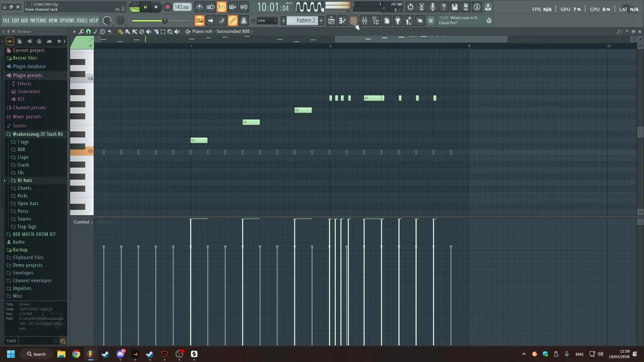Select the Select tool in piano roll
The height and width of the screenshot is (362, 644).
[163, 32]
